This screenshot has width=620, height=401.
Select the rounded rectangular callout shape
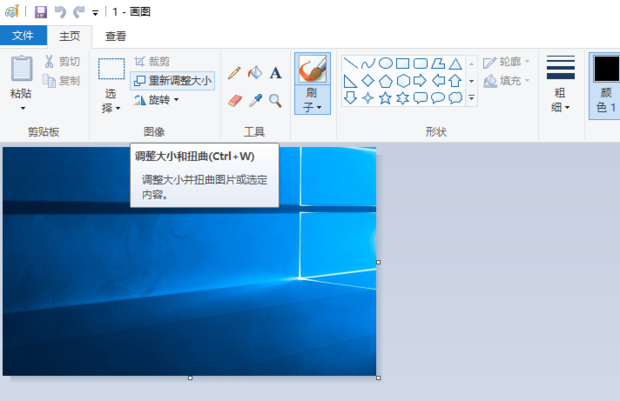pyautogui.click(x=420, y=98)
